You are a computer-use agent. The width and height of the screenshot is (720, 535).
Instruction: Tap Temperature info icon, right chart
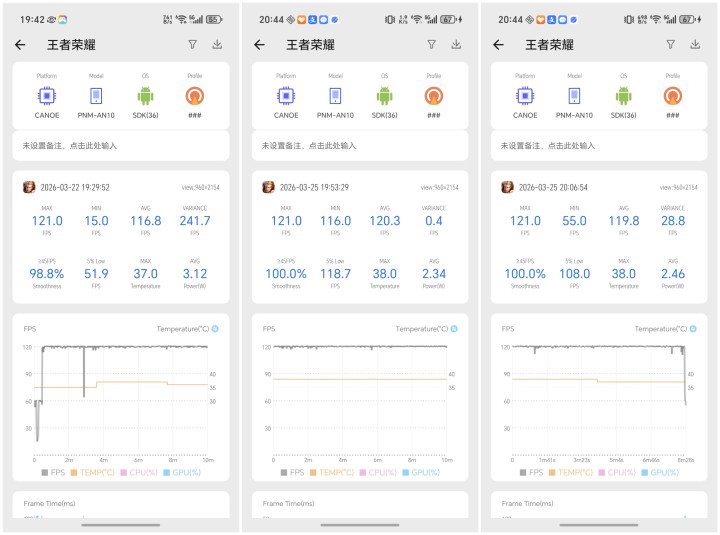693,329
